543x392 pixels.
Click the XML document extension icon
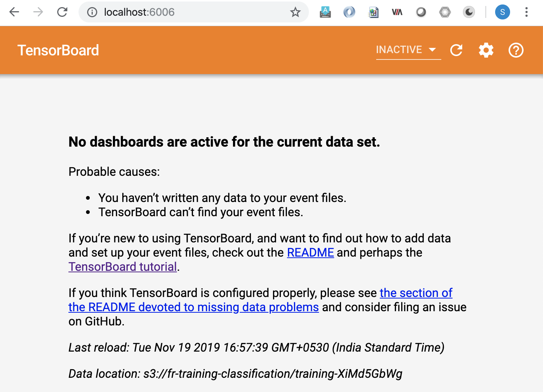point(373,12)
